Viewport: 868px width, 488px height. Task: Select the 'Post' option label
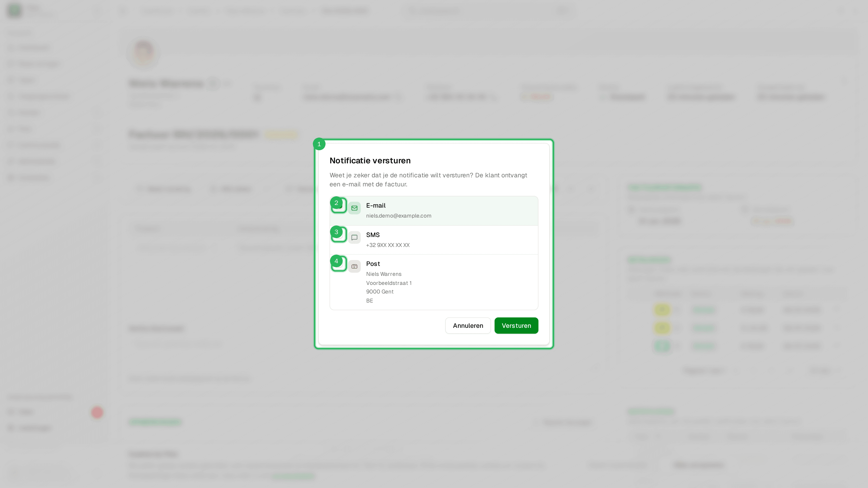click(x=373, y=264)
